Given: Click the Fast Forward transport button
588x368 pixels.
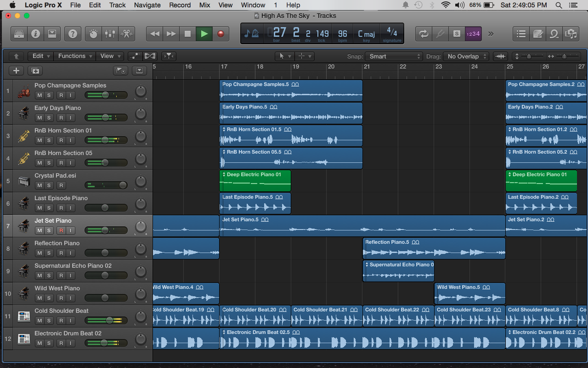Looking at the screenshot, I should [x=171, y=34].
